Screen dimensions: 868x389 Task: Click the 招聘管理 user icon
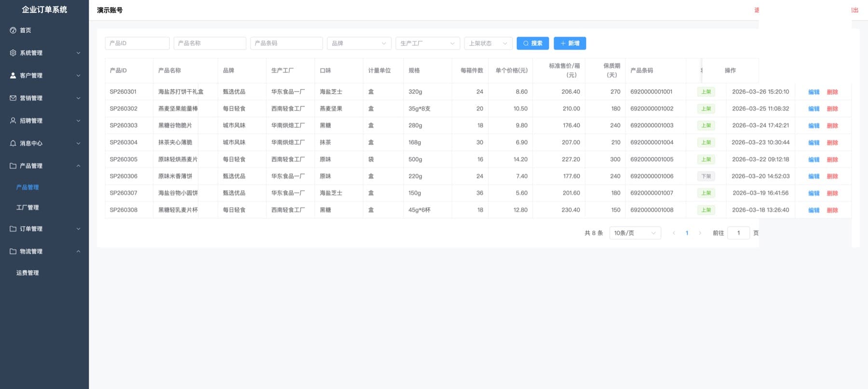pyautogui.click(x=13, y=121)
